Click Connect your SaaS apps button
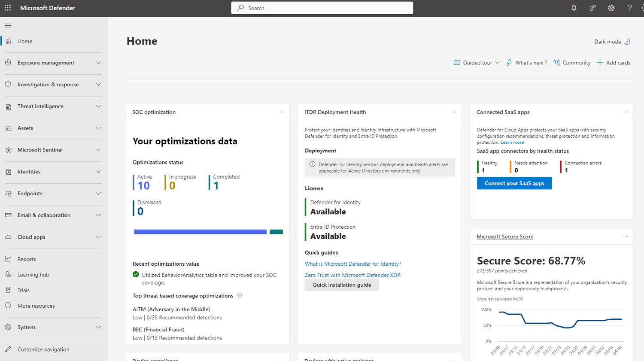The width and height of the screenshot is (644, 361). tap(514, 183)
